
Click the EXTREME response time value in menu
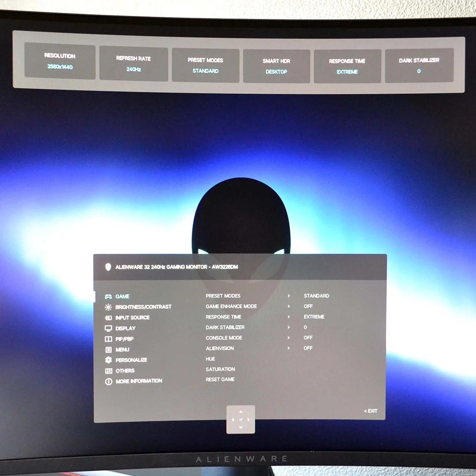pos(314,316)
